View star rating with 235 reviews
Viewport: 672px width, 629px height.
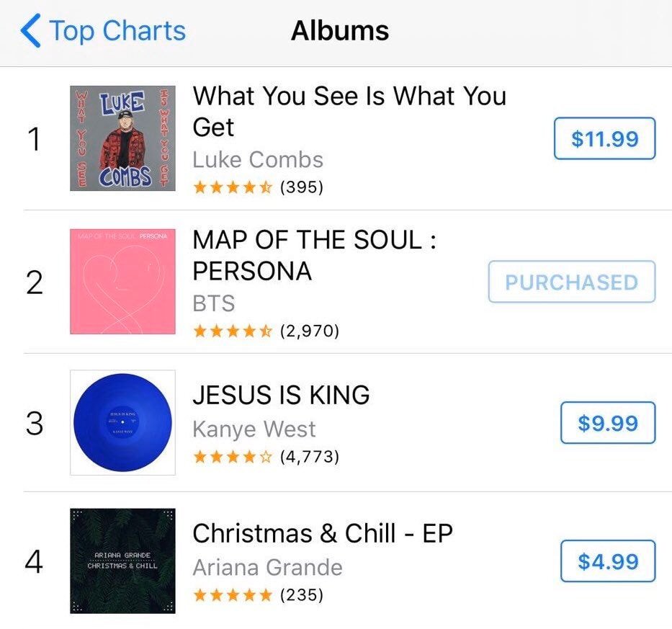(x=258, y=595)
